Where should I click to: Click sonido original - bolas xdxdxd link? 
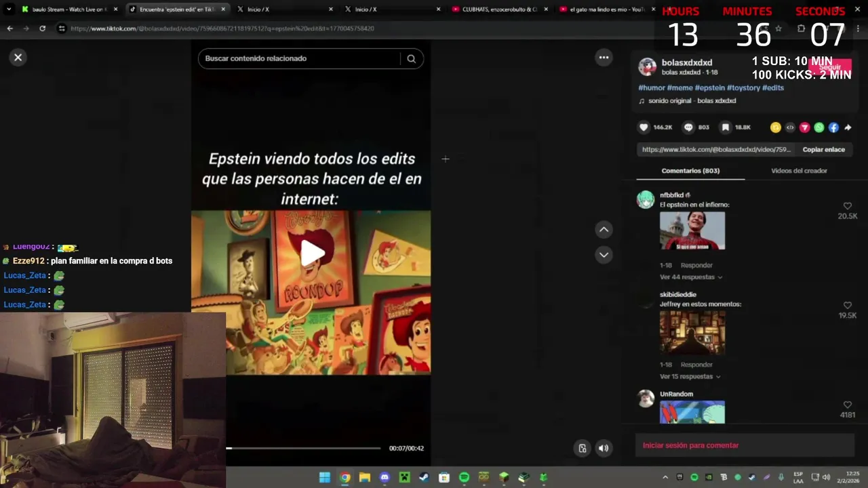point(692,101)
